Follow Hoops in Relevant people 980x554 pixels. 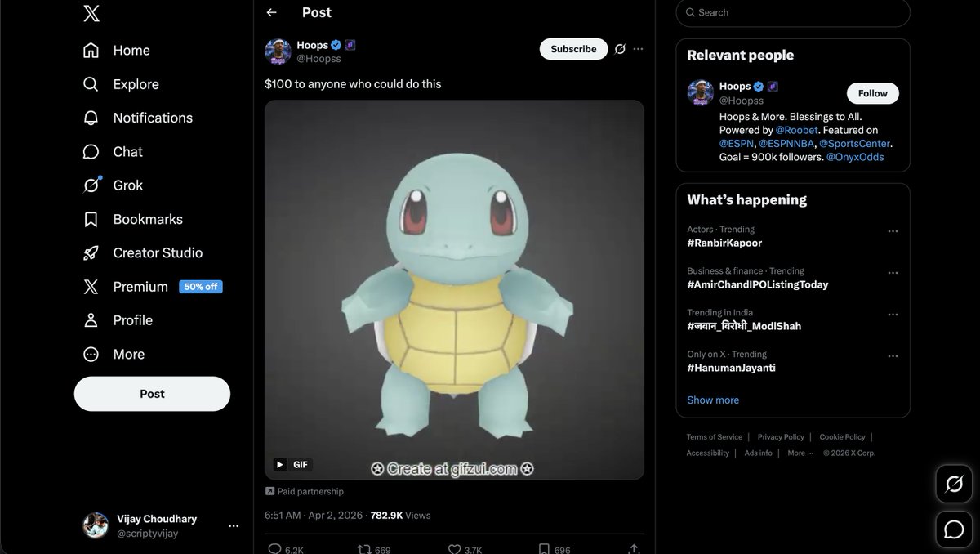pyautogui.click(x=872, y=93)
